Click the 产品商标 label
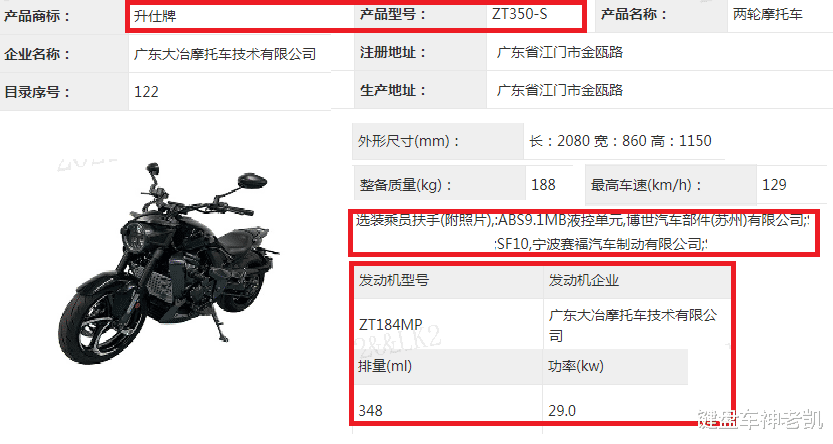The height and width of the screenshot is (444, 833). click(37, 16)
